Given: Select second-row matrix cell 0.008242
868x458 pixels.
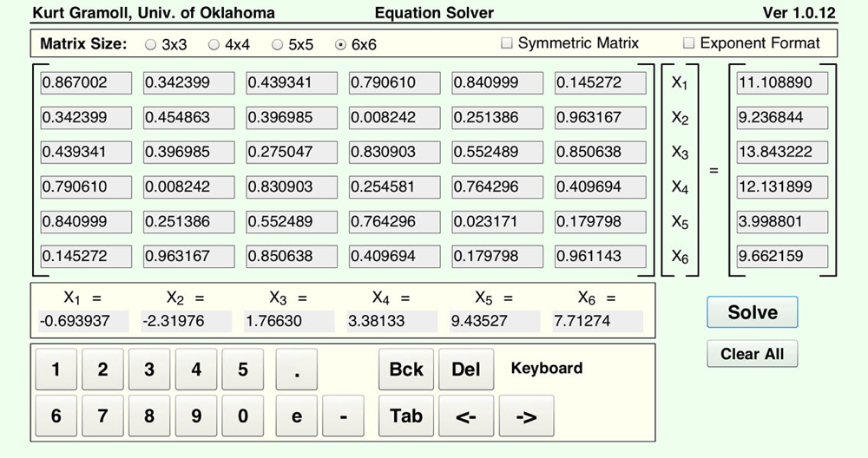Looking at the screenshot, I should coord(395,117).
